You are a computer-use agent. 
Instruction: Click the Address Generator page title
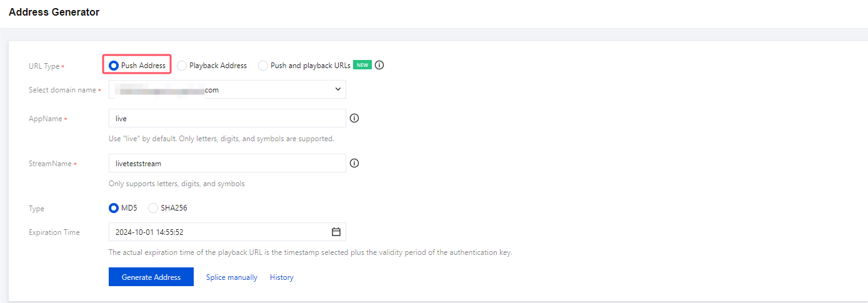54,12
